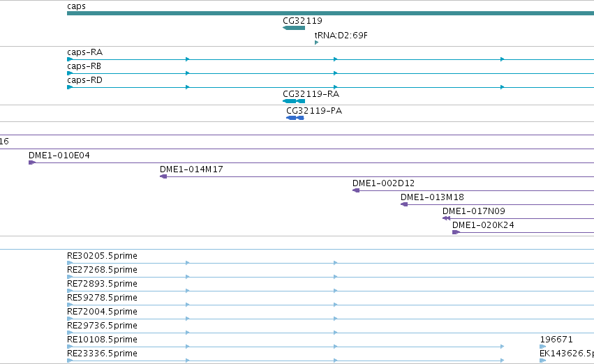The image size is (594, 364).
Task: Click the DME1-013M18 purple end arrow
Action: [404, 205]
